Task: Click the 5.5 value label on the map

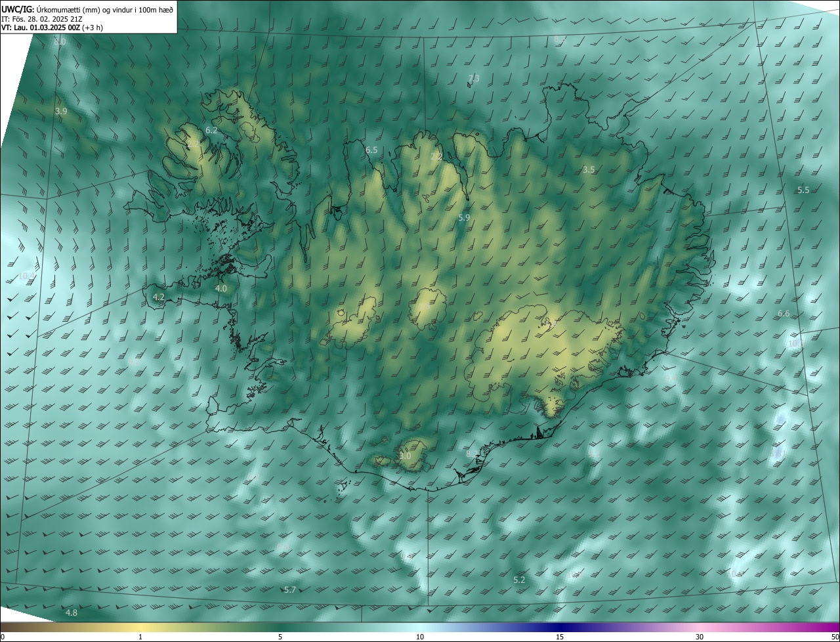Action: pyautogui.click(x=803, y=190)
